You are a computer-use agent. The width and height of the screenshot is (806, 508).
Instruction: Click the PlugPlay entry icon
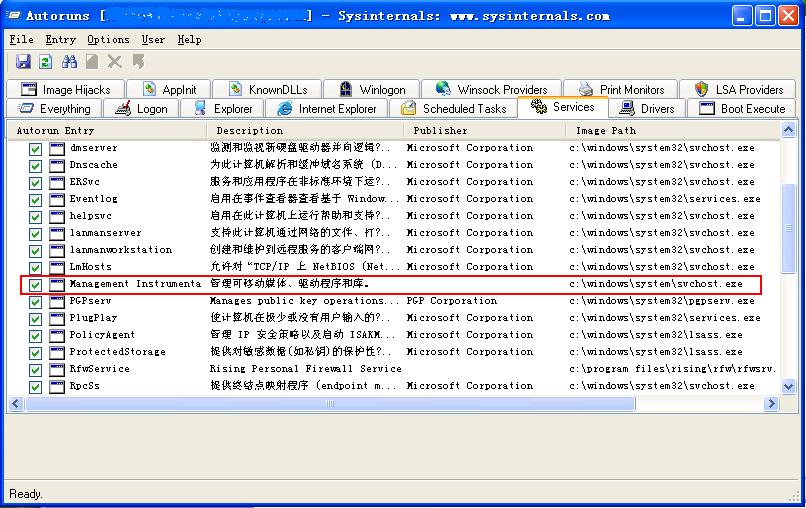pyautogui.click(x=57, y=319)
